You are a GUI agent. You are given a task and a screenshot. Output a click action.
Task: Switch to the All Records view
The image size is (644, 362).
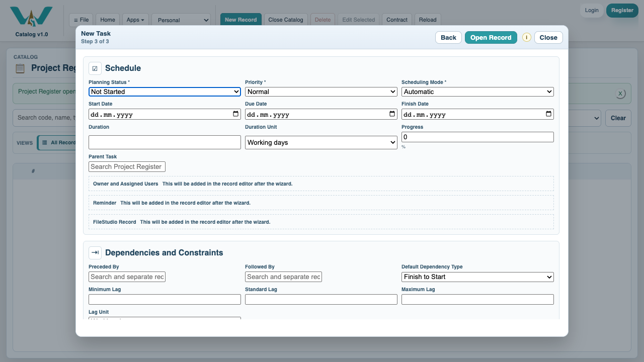(x=59, y=143)
